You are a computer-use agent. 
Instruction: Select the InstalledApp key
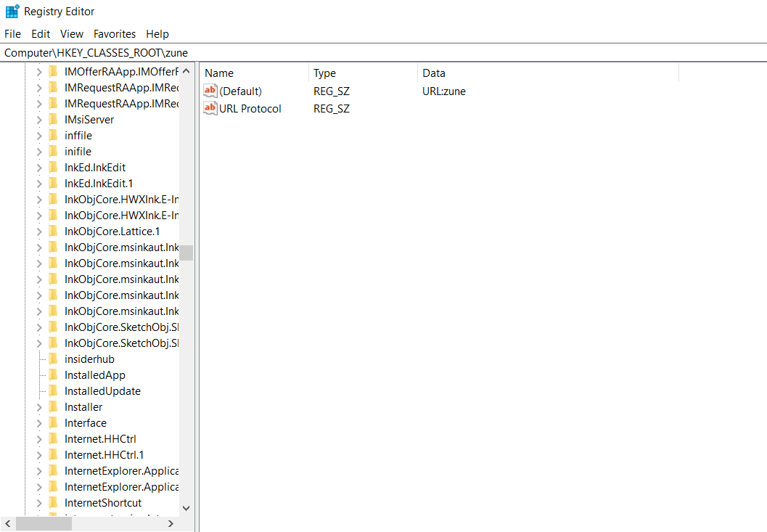95,375
